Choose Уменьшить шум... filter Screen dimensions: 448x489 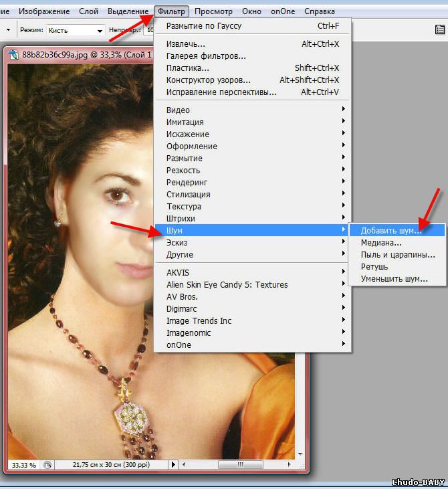397,279
